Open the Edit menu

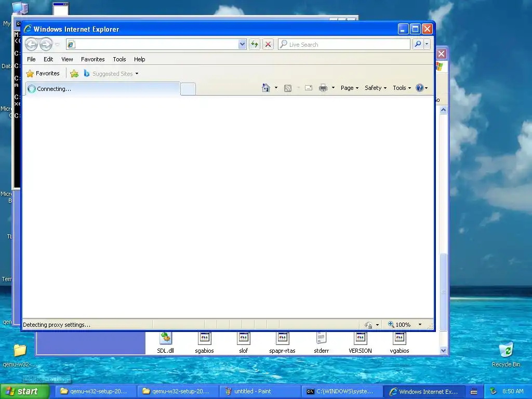pos(48,59)
